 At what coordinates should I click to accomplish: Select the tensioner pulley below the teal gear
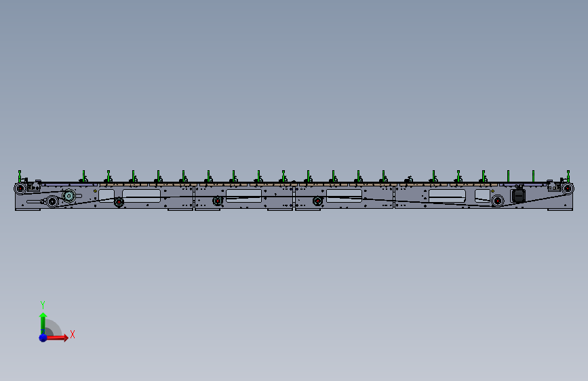52,202
